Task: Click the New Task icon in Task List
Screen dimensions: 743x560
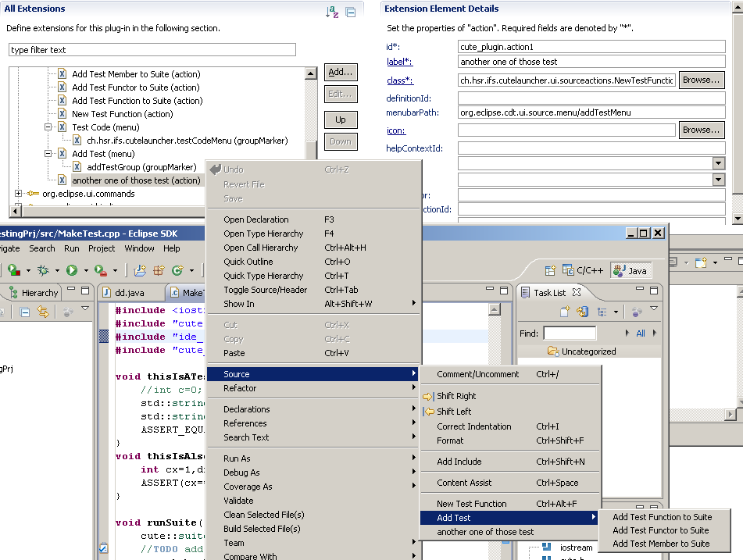Action: [x=566, y=312]
